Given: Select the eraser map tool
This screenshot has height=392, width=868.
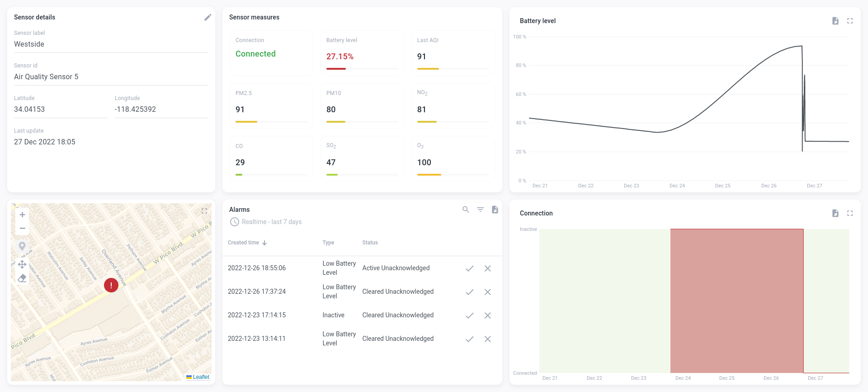Looking at the screenshot, I should coord(22,278).
